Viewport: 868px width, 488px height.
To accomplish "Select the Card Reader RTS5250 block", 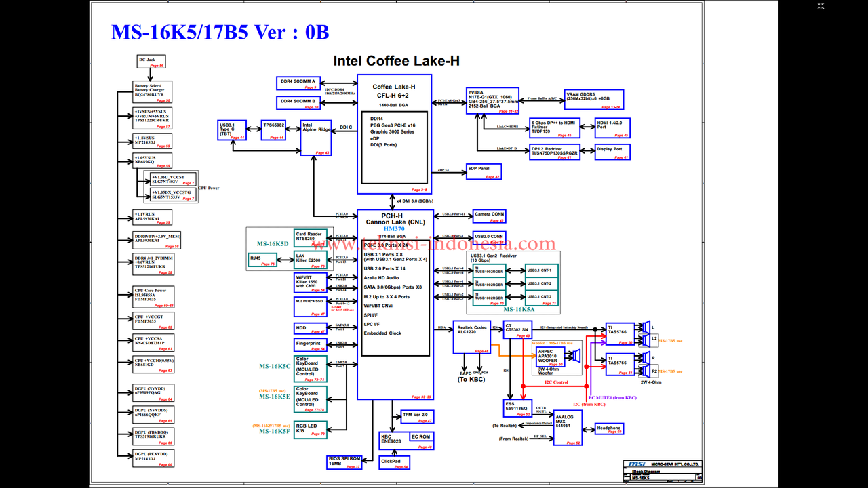I will [x=311, y=239].
